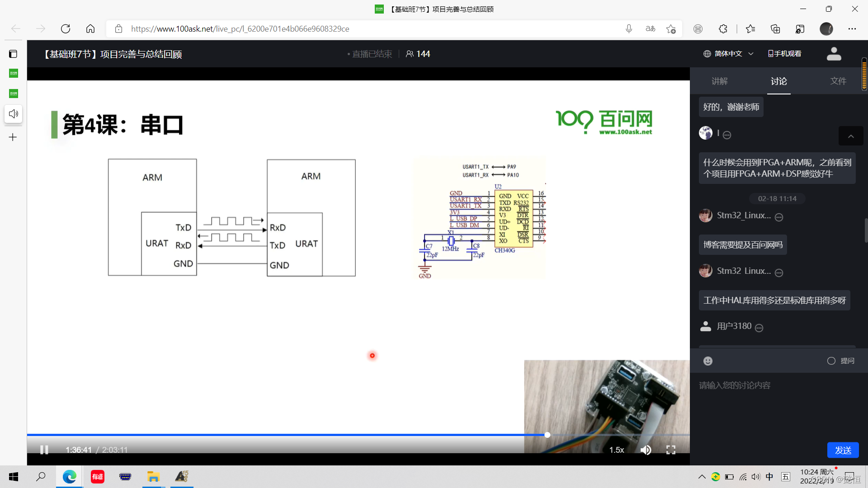Send message with 发送 button
The height and width of the screenshot is (488, 868).
coord(843,450)
